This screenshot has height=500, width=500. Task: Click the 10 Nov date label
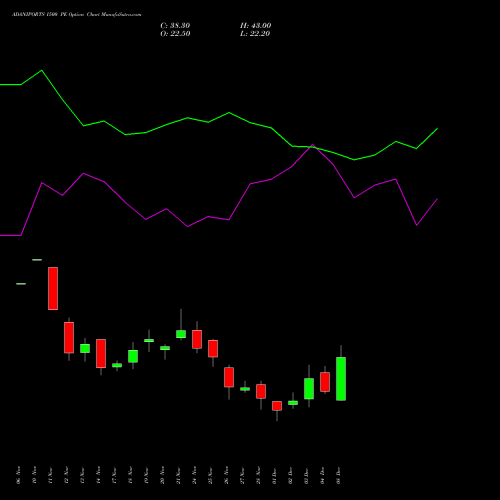[34, 475]
